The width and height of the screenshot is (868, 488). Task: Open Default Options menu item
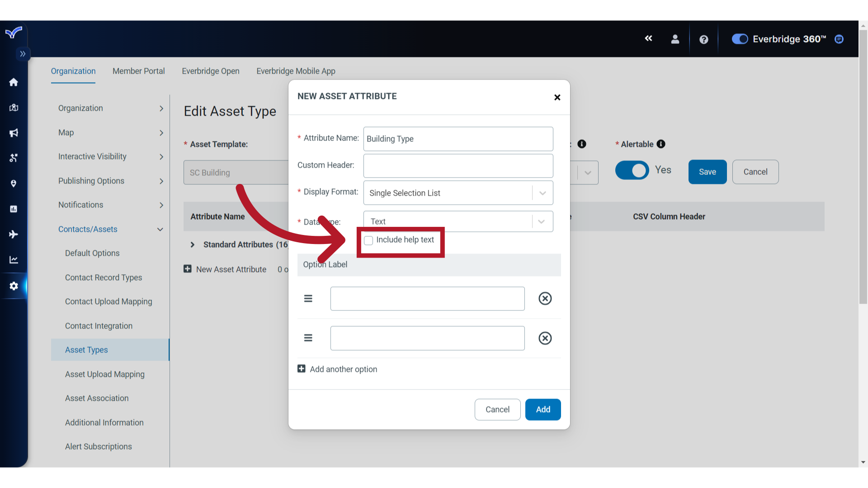point(92,253)
